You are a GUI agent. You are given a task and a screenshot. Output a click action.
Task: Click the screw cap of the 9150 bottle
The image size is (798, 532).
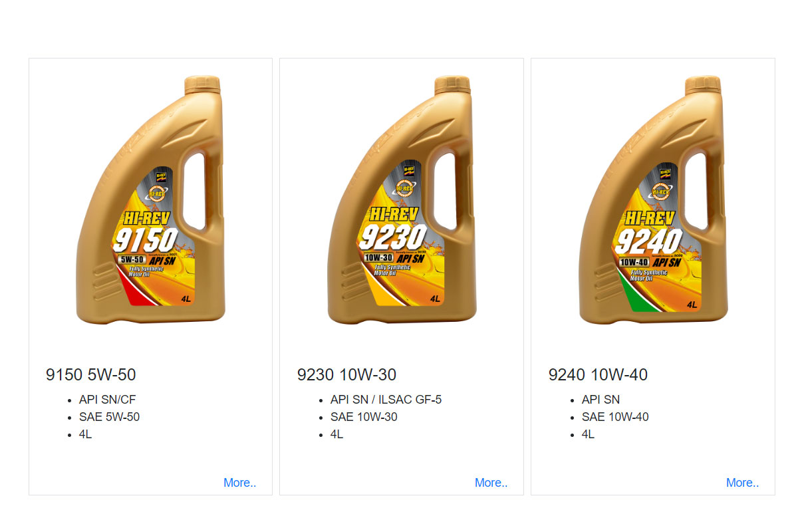click(202, 85)
